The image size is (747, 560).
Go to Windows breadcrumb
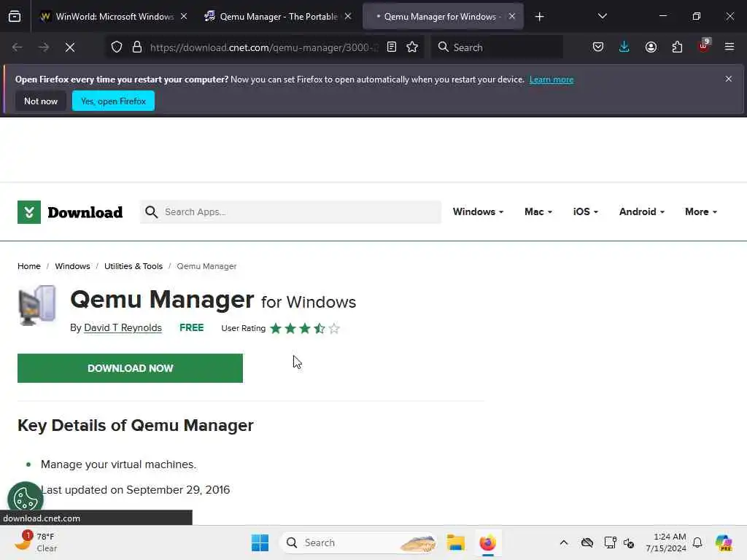click(x=72, y=266)
